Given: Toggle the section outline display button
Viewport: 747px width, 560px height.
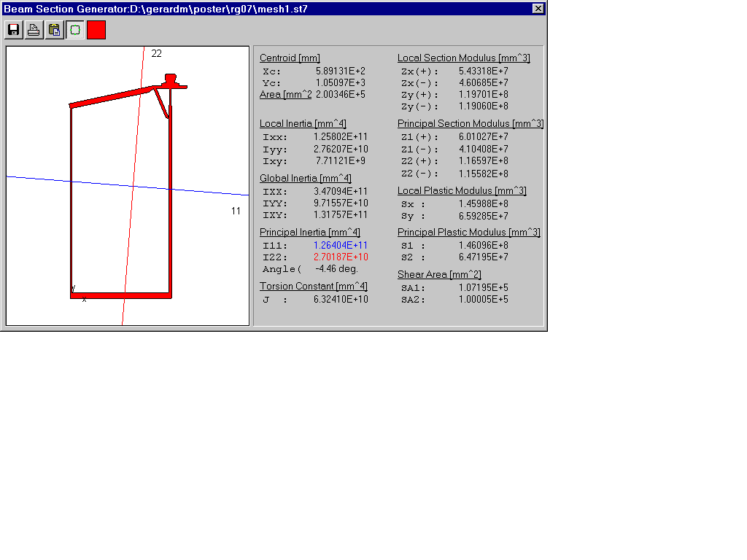Looking at the screenshot, I should tap(75, 30).
